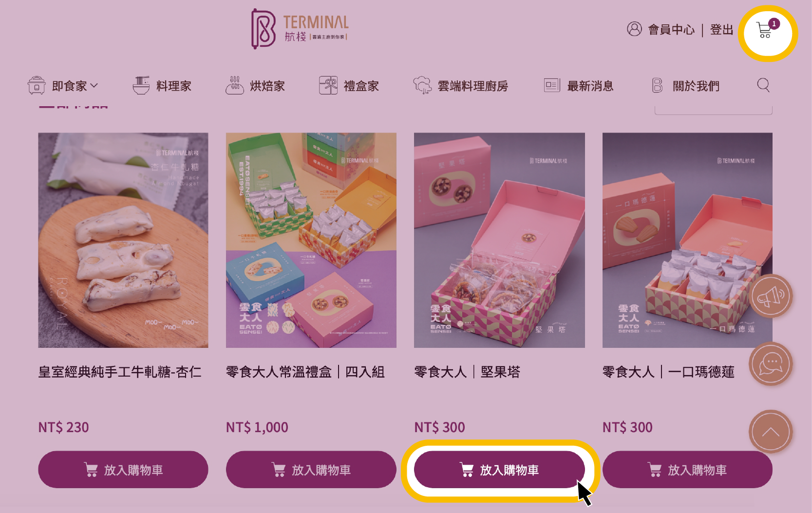Image resolution: width=812 pixels, height=513 pixels.
Task: Open the megaphone announcement floating button
Action: [x=771, y=296]
